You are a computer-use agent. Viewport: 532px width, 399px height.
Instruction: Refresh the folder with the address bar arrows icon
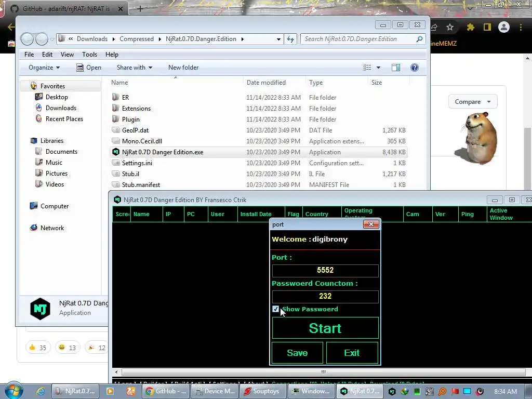pyautogui.click(x=290, y=39)
